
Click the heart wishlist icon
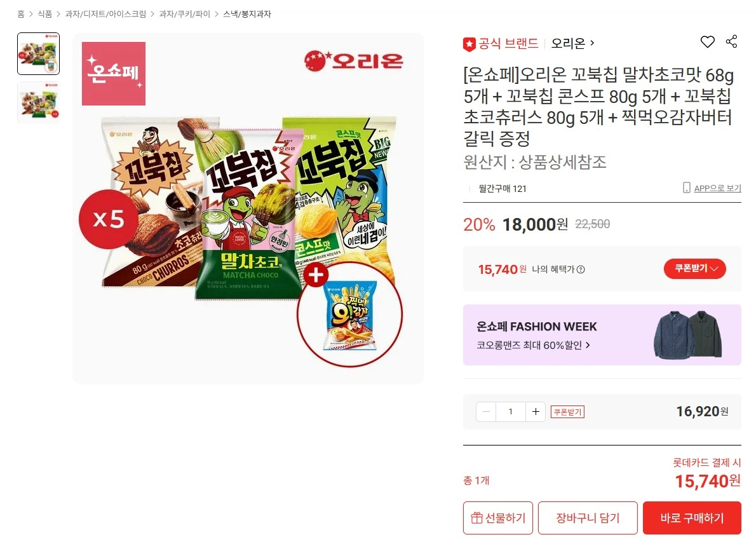coord(707,42)
